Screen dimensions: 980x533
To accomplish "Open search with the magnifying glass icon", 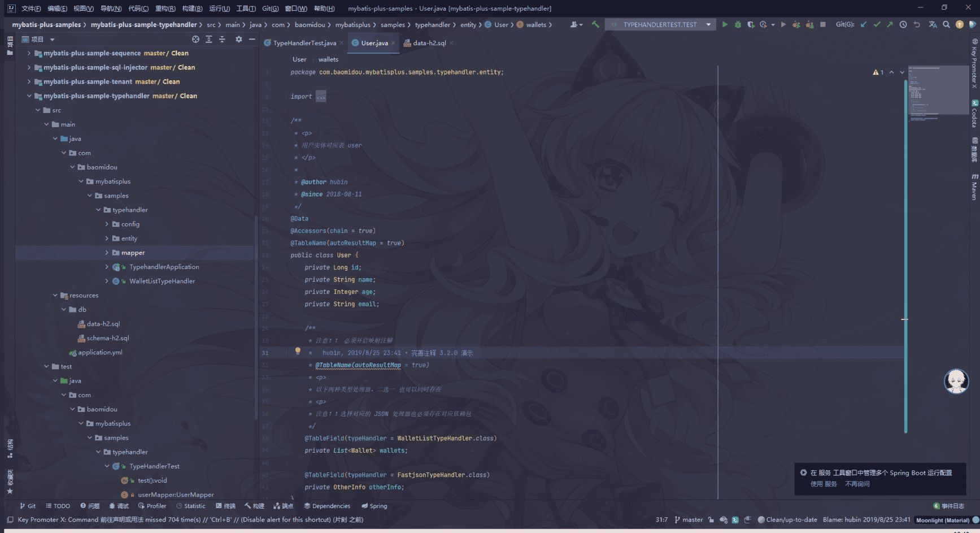I will 947,24.
